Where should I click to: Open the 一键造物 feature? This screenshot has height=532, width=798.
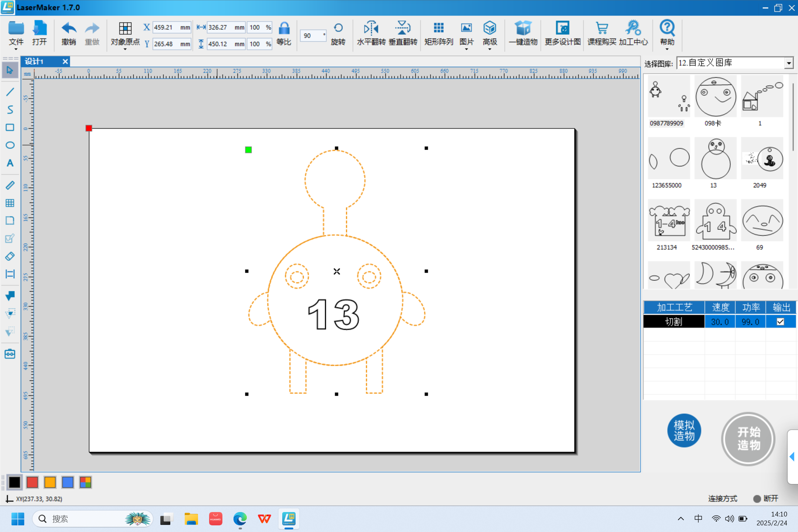[522, 33]
